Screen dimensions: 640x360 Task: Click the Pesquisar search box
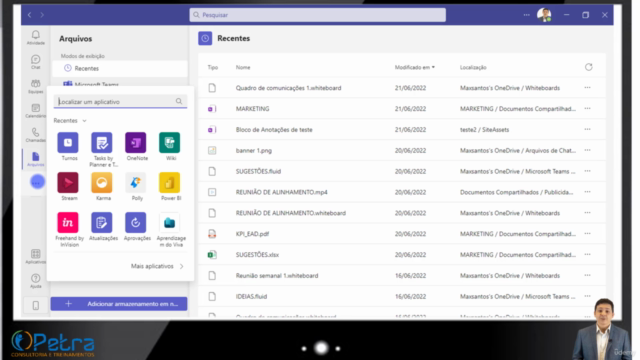pos(318,15)
